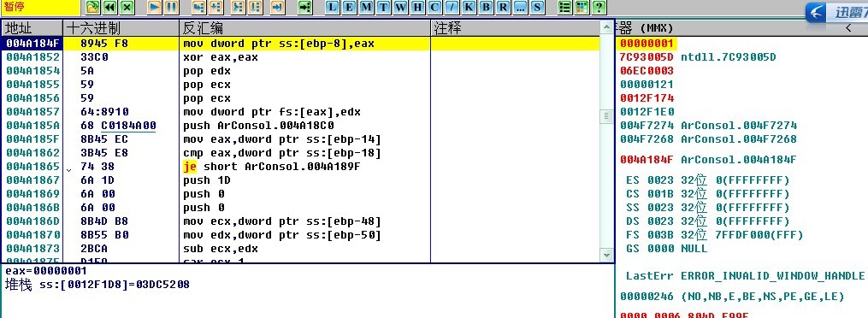Open References window with R button
868x318 pixels.
pos(503,7)
